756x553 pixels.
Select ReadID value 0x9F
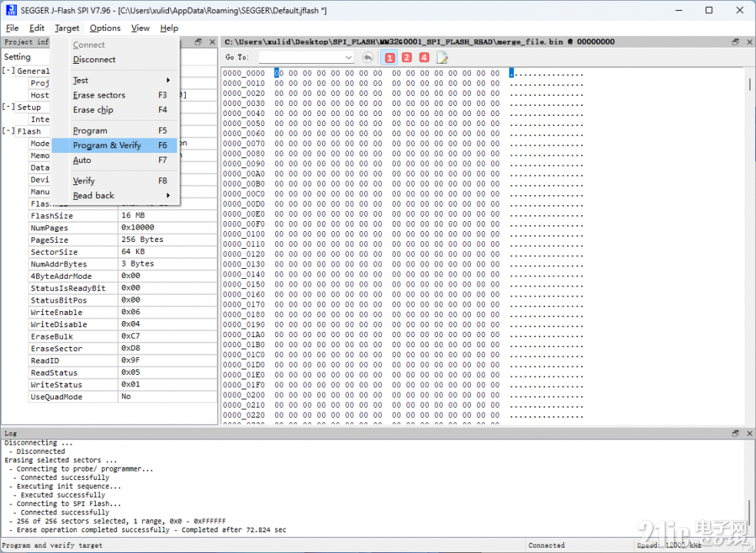[x=167, y=360]
